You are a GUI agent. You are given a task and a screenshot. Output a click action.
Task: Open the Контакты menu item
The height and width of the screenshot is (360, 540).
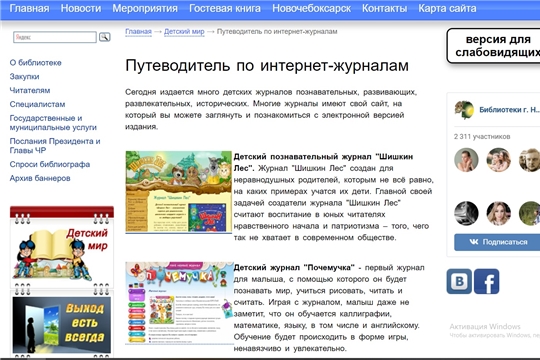pos(384,8)
